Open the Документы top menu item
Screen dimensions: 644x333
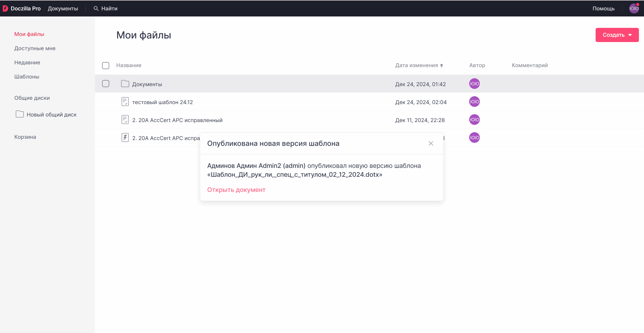pyautogui.click(x=63, y=9)
